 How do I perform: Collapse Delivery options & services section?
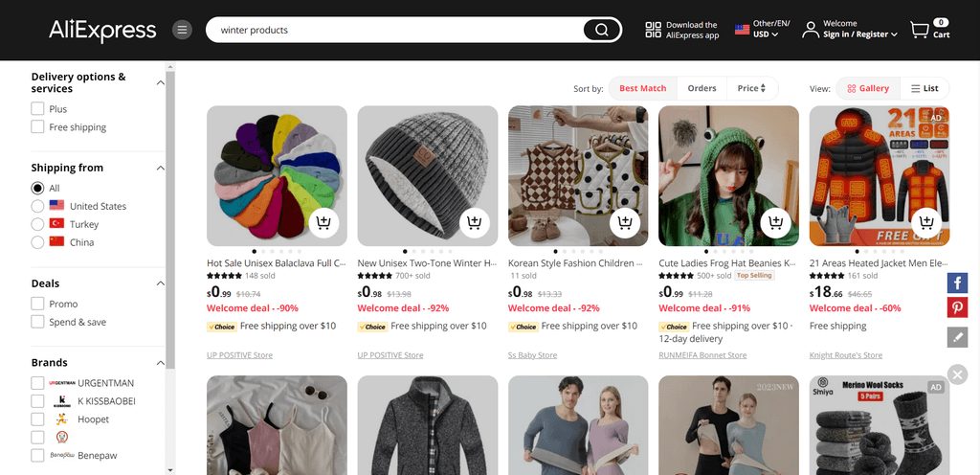160,82
